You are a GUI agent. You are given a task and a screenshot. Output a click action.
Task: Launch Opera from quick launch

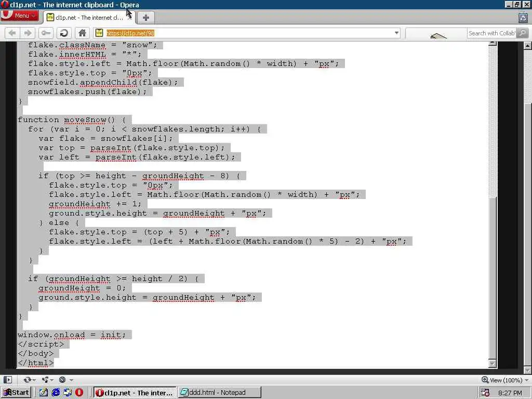click(79, 393)
